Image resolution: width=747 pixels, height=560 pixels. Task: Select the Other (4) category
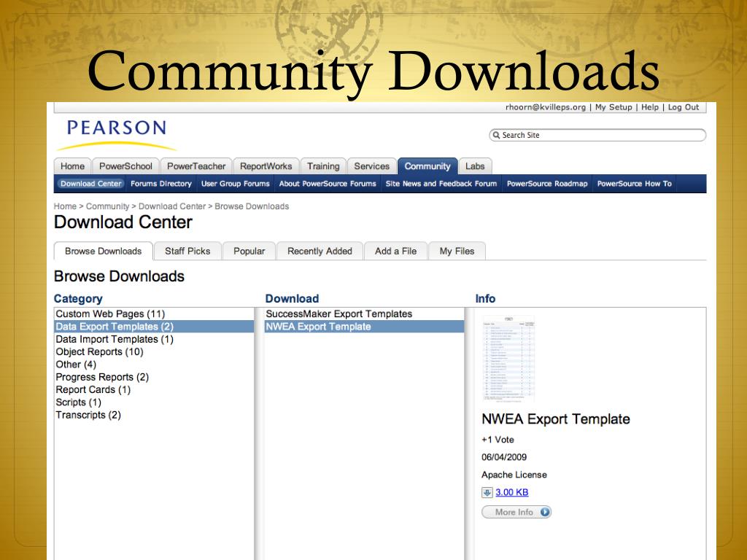coord(154,365)
